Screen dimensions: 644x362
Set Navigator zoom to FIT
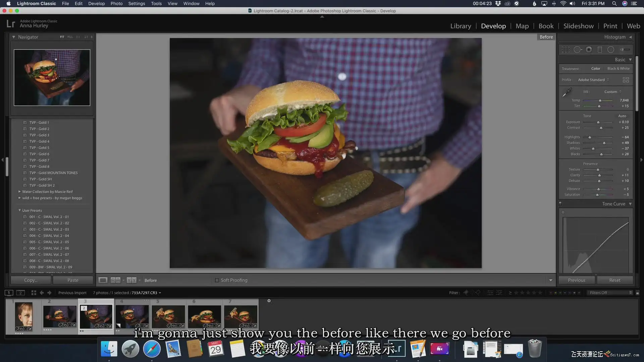pos(62,37)
